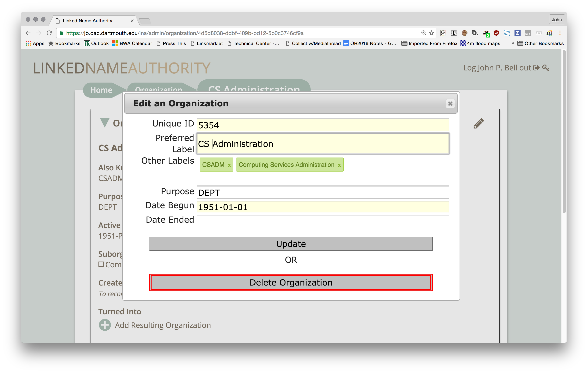
Task: Remove Computing Services Administration label tag
Action: (x=339, y=165)
